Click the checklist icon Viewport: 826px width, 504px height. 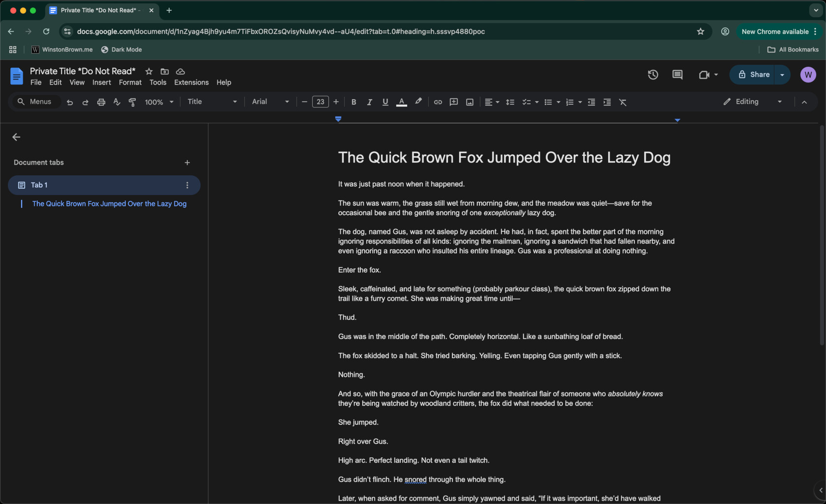click(526, 102)
